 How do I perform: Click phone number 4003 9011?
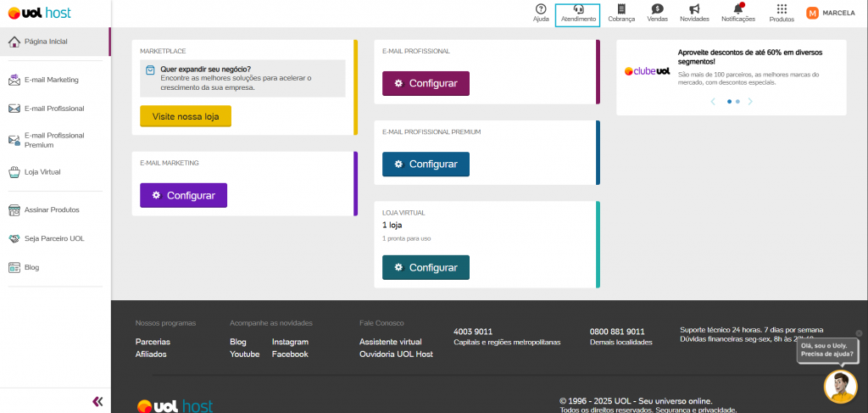(473, 332)
